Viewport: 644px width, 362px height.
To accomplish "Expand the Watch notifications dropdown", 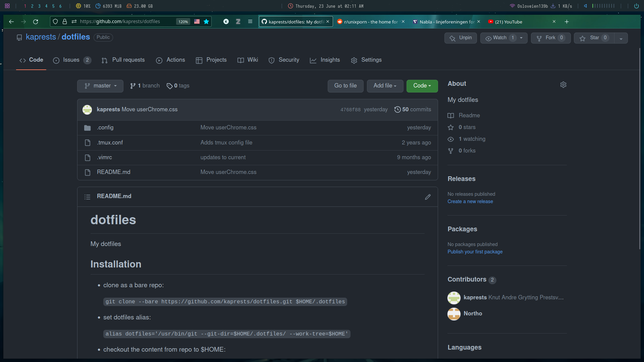I will click(x=504, y=38).
